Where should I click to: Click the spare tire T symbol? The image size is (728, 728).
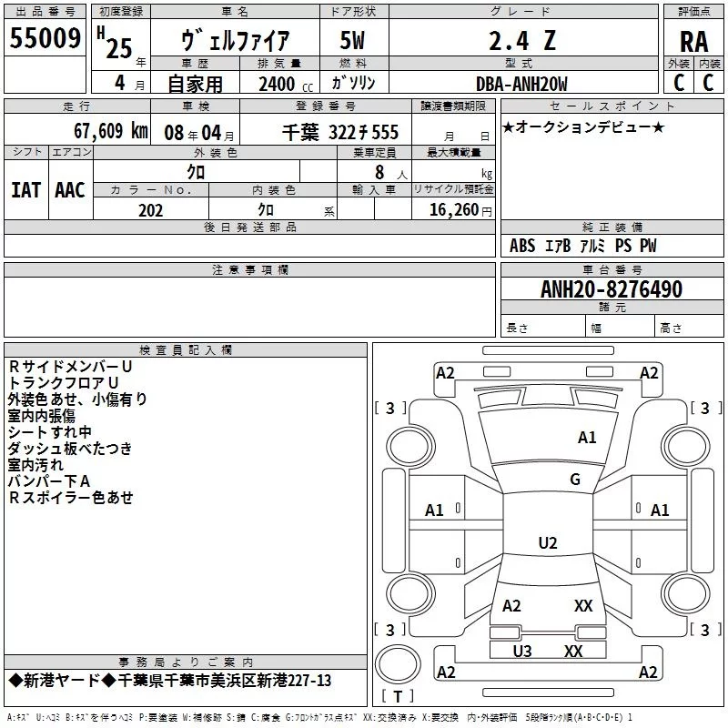398,696
